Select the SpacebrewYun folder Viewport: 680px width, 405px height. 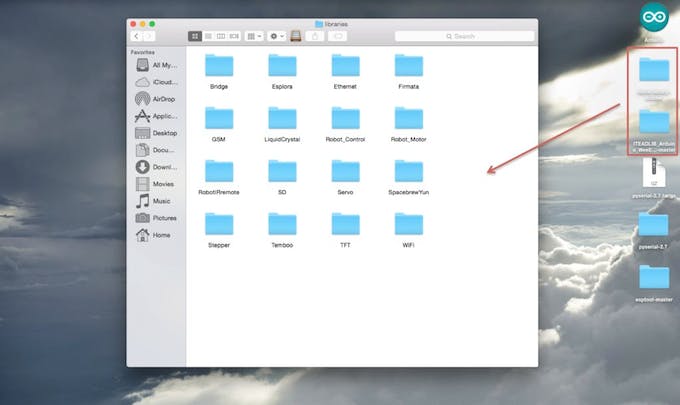pos(409,171)
